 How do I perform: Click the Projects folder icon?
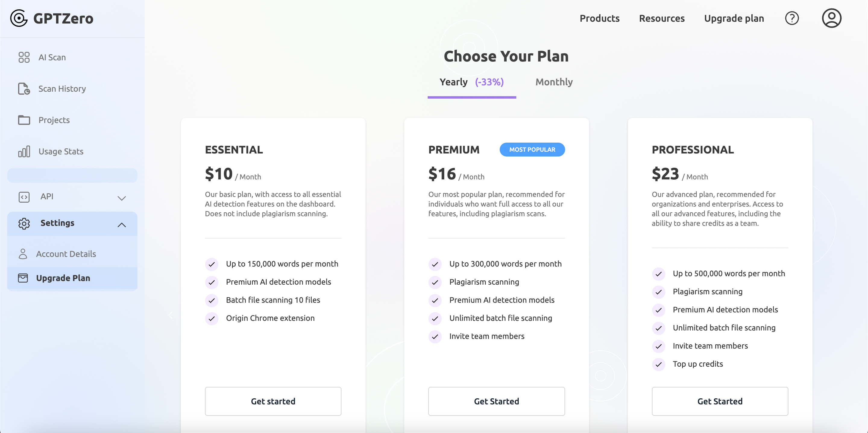[24, 120]
